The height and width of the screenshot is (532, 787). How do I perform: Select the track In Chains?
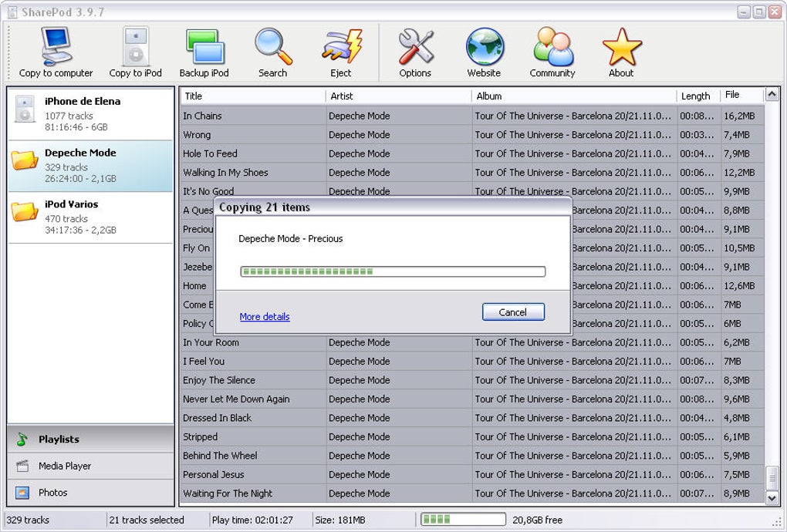click(471, 116)
